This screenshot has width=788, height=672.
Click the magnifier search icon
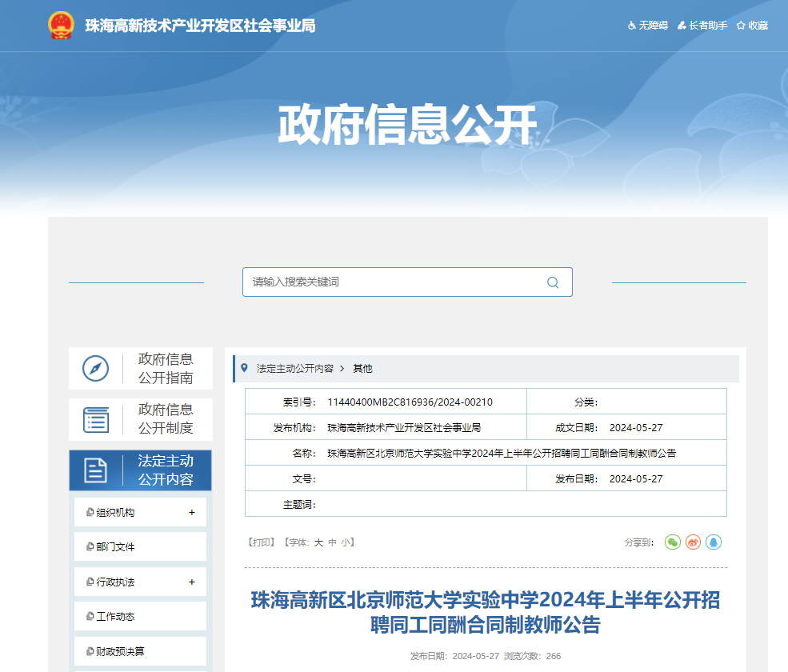[x=553, y=282]
